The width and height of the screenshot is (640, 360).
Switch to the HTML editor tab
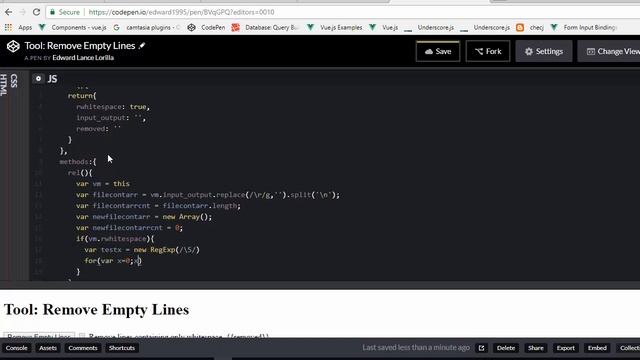[4, 84]
